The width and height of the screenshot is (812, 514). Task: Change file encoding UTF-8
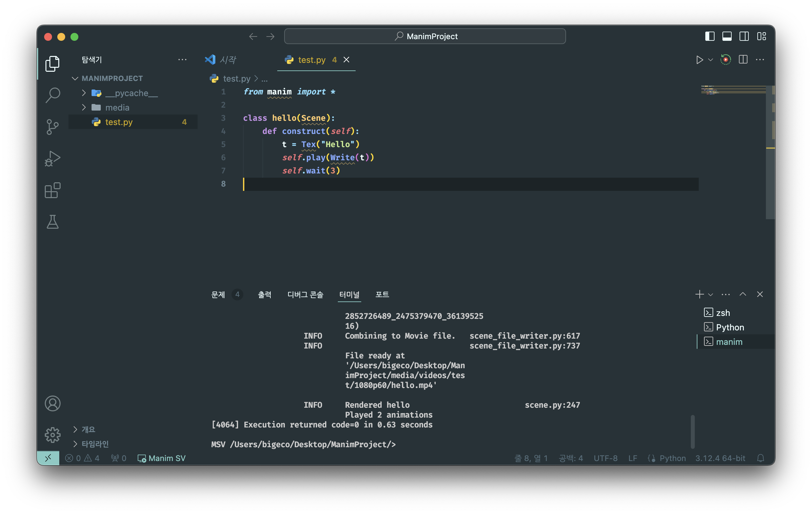pos(605,458)
